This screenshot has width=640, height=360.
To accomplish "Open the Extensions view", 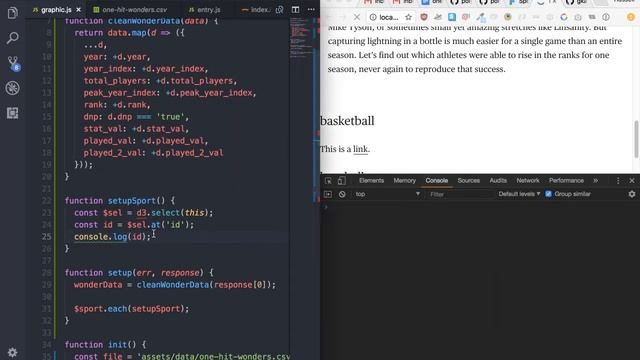I will (13, 113).
